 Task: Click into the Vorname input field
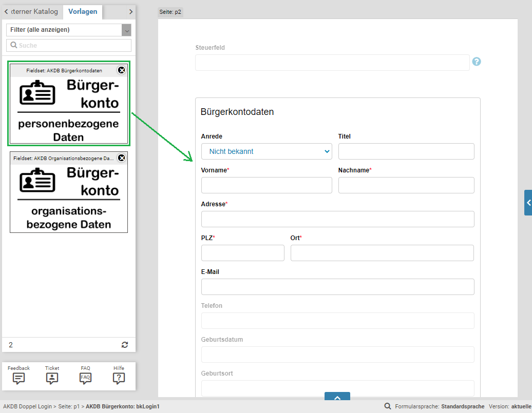pos(267,185)
